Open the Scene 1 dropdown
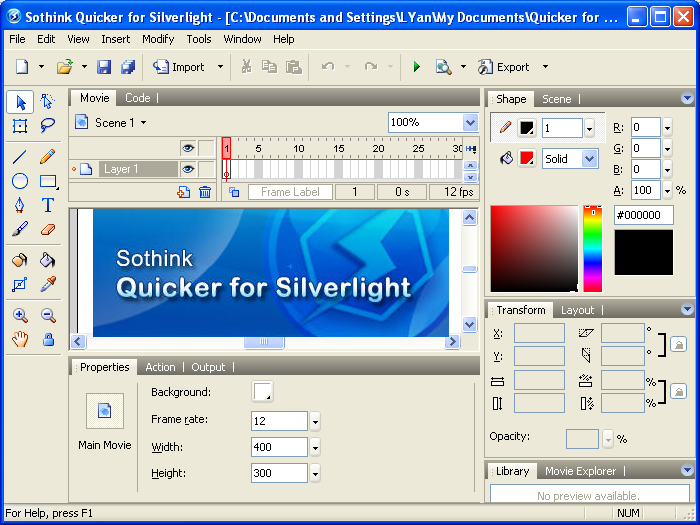 (143, 123)
